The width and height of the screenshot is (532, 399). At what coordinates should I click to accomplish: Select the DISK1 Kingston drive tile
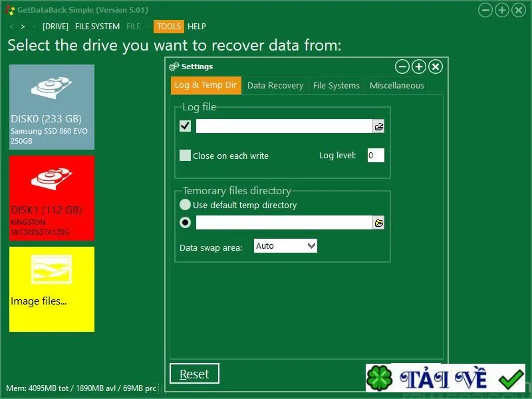pos(52,198)
